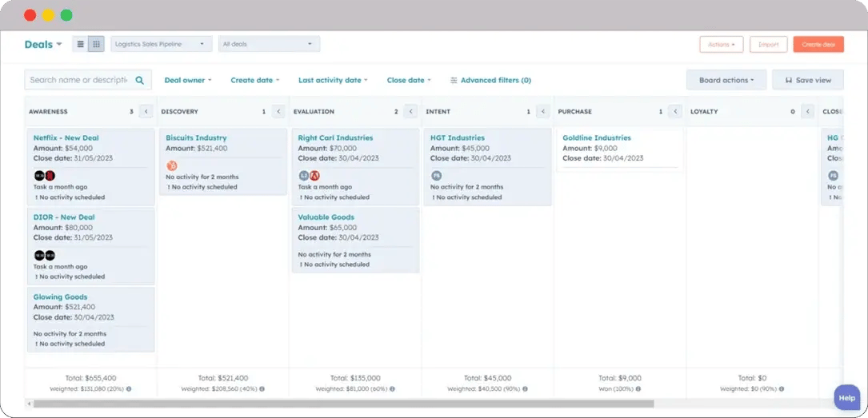Open Close date filter
868x418 pixels.
409,80
